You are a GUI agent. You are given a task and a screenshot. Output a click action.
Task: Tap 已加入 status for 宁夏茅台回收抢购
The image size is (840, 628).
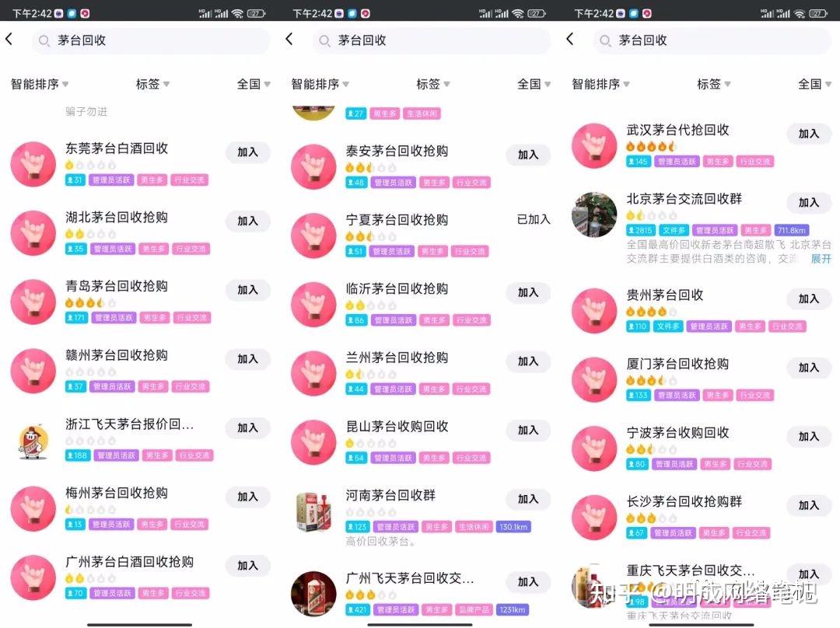(x=533, y=219)
